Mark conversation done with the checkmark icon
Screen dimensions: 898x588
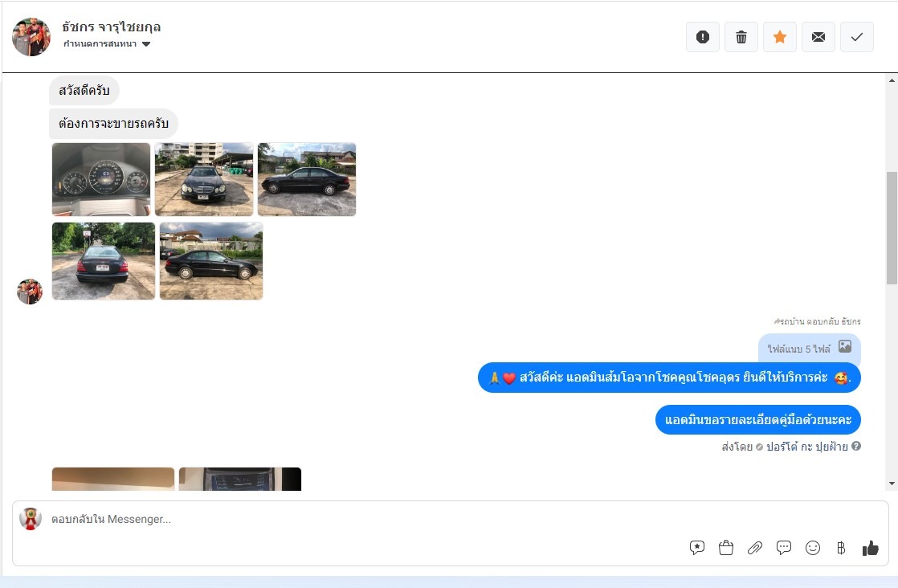click(857, 37)
